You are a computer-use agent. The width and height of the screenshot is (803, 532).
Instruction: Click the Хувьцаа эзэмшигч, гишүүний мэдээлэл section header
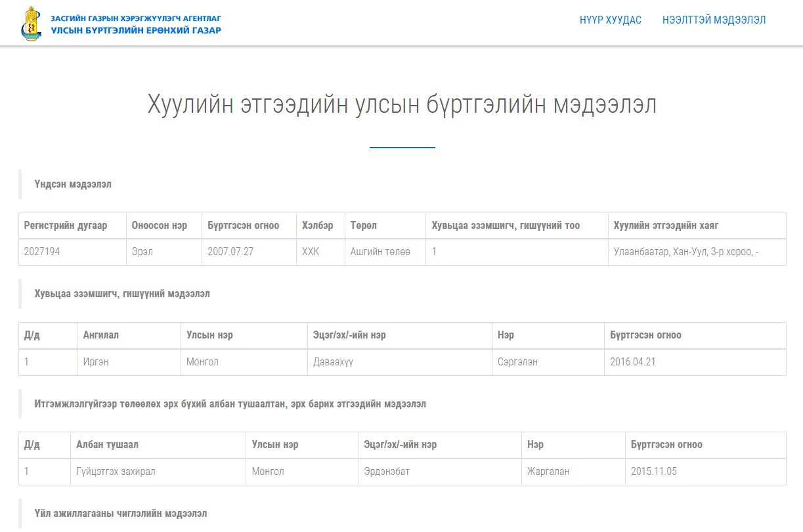click(x=122, y=294)
